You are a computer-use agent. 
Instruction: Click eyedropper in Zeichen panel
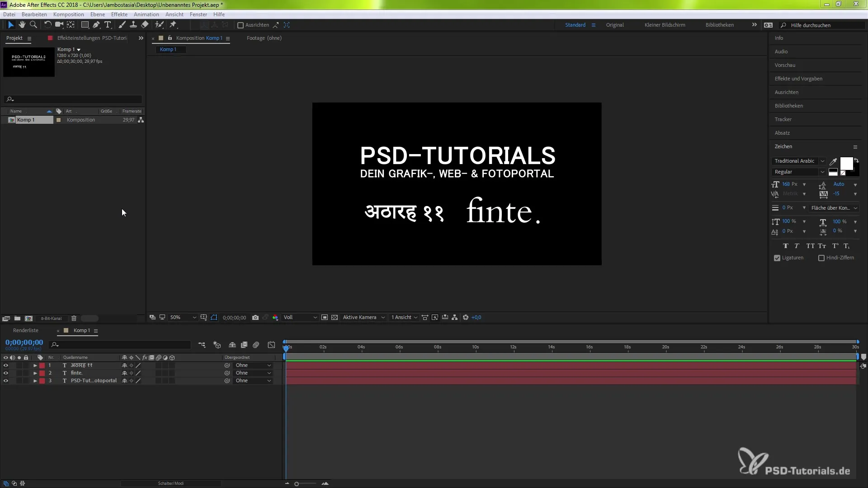833,161
